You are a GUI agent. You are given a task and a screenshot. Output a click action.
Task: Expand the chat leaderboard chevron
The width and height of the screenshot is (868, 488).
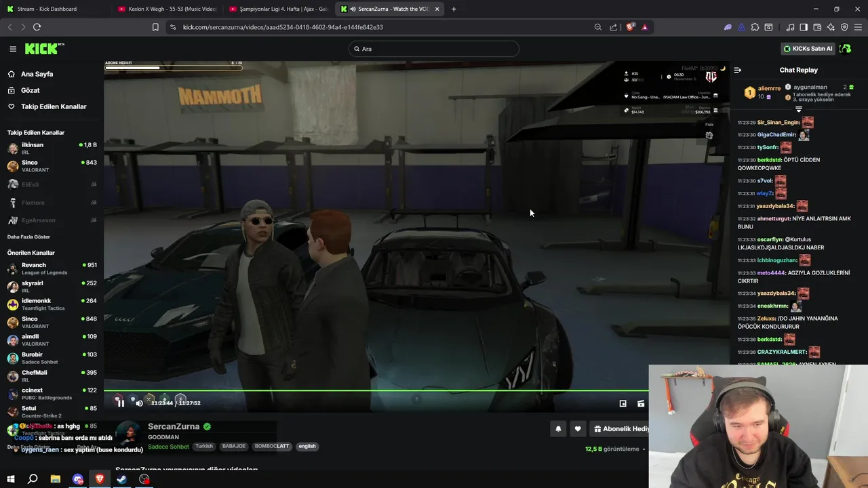pos(798,109)
